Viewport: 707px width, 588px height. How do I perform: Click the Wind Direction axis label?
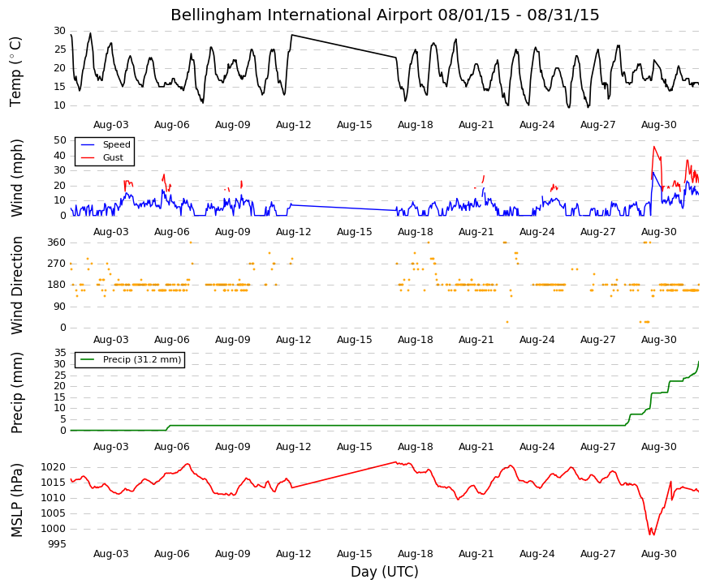pyautogui.click(x=16, y=285)
